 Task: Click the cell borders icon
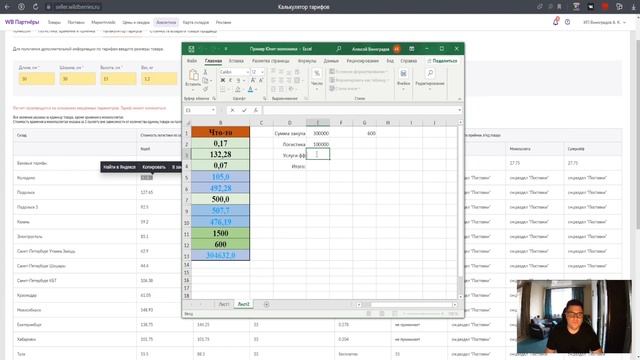[223, 89]
